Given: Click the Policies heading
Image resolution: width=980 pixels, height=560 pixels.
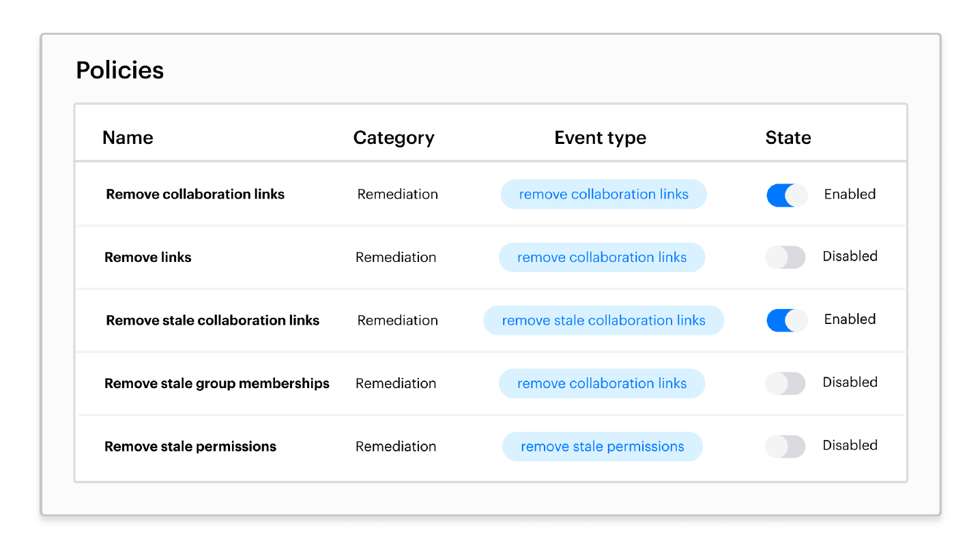Looking at the screenshot, I should tap(120, 70).
